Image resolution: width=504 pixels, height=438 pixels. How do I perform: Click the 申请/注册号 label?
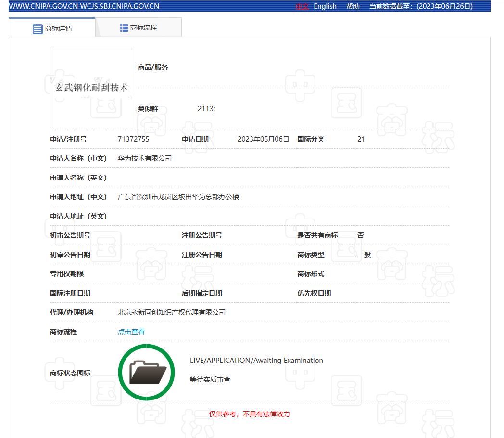[68, 139]
